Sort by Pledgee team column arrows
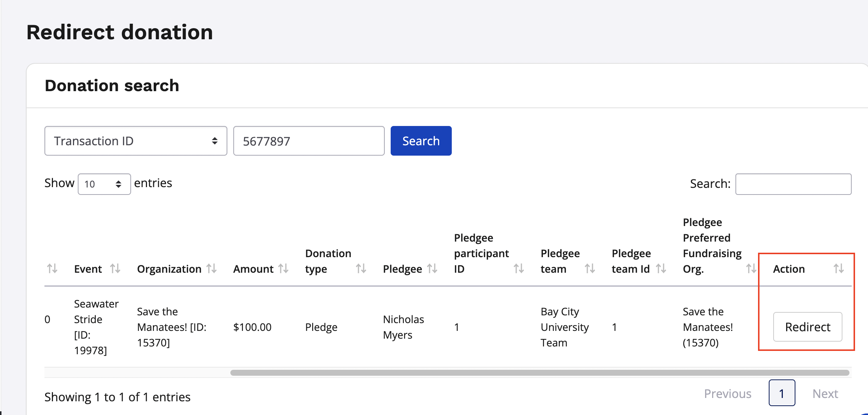Screen dimensions: 868x415 (590, 269)
